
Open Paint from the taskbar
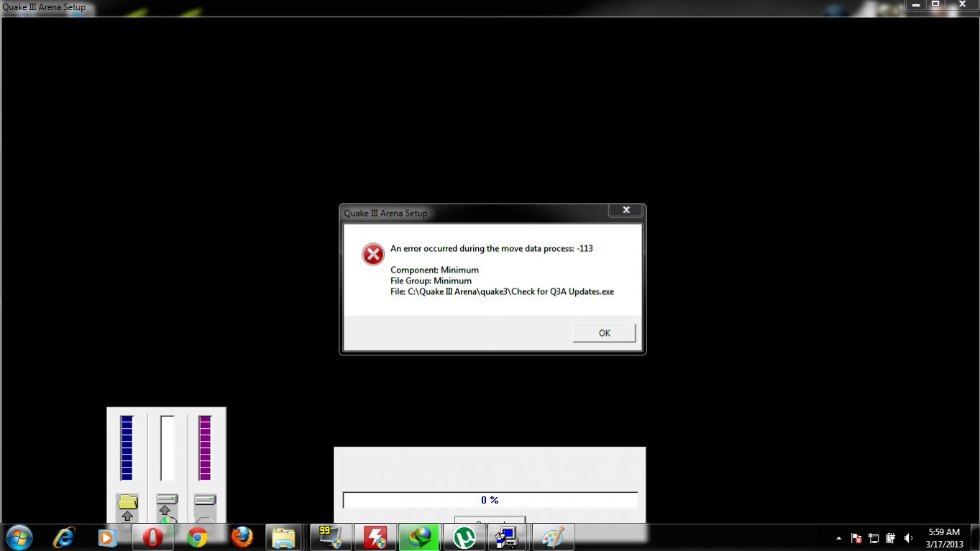click(x=552, y=537)
